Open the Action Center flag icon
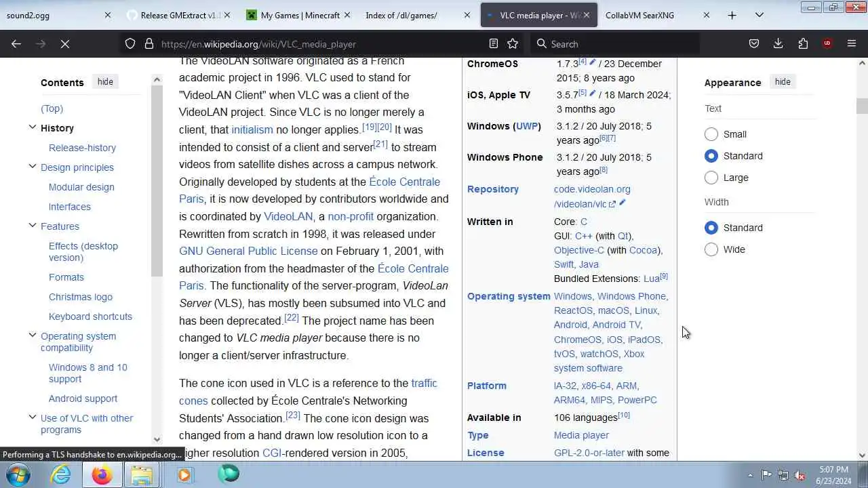 (766, 475)
